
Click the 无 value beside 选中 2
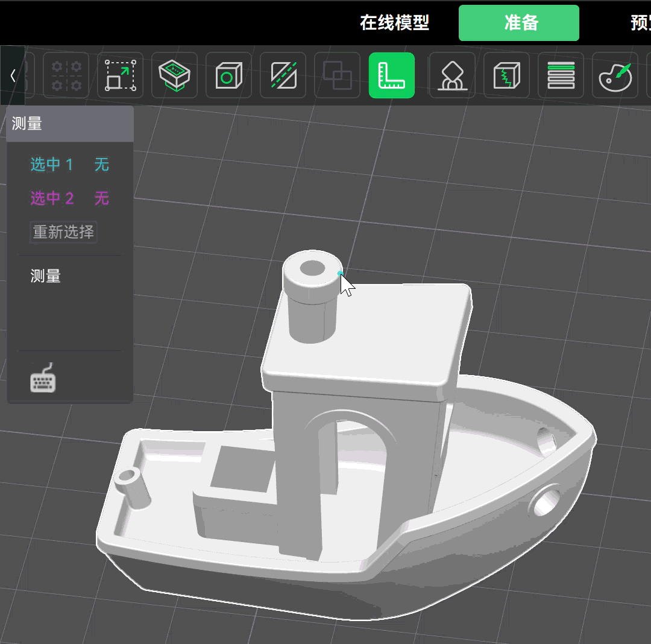coord(102,198)
